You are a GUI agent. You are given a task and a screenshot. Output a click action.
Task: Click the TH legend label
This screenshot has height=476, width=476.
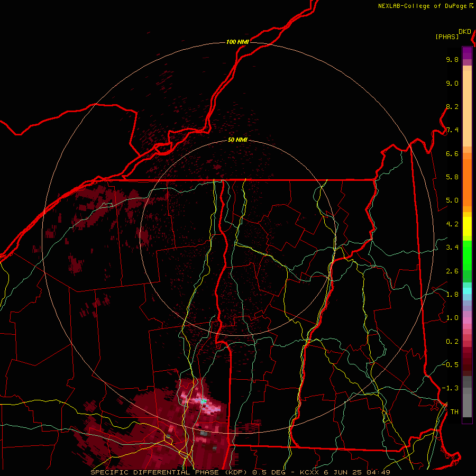[x=454, y=411]
